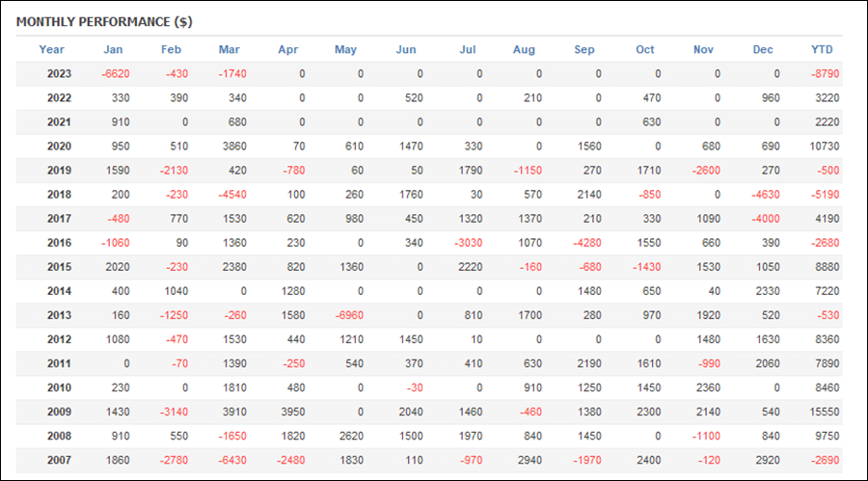Select the 2008 year row label
Image resolution: width=868 pixels, height=481 pixels.
point(59,436)
